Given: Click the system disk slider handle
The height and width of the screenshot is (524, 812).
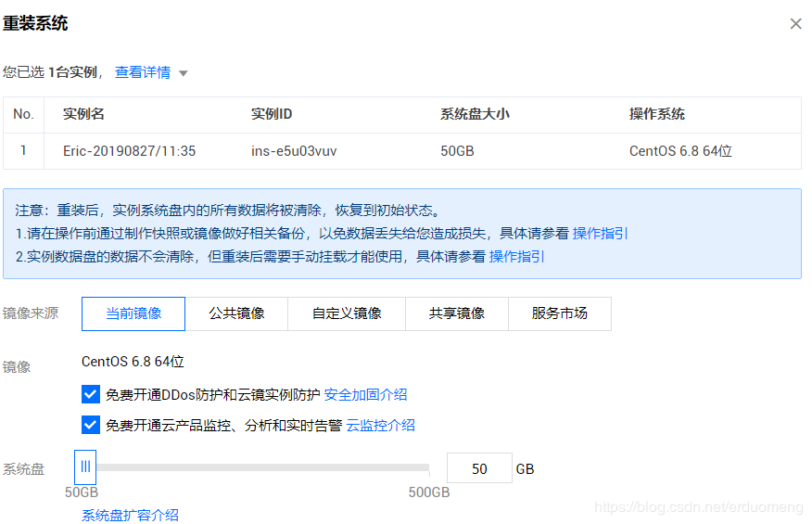Looking at the screenshot, I should [x=85, y=467].
